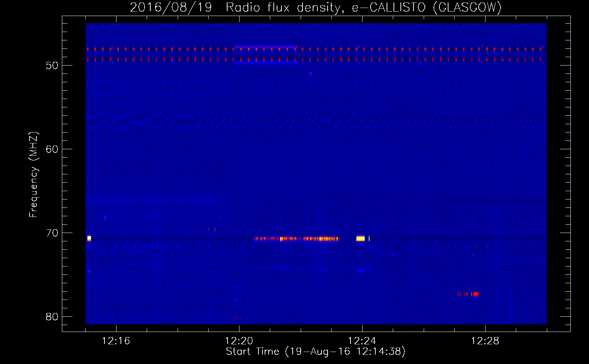Image resolution: width=589 pixels, height=364 pixels.
Task: Click the bright burst near 12:24 at 71 MHz
Action: coord(361,239)
